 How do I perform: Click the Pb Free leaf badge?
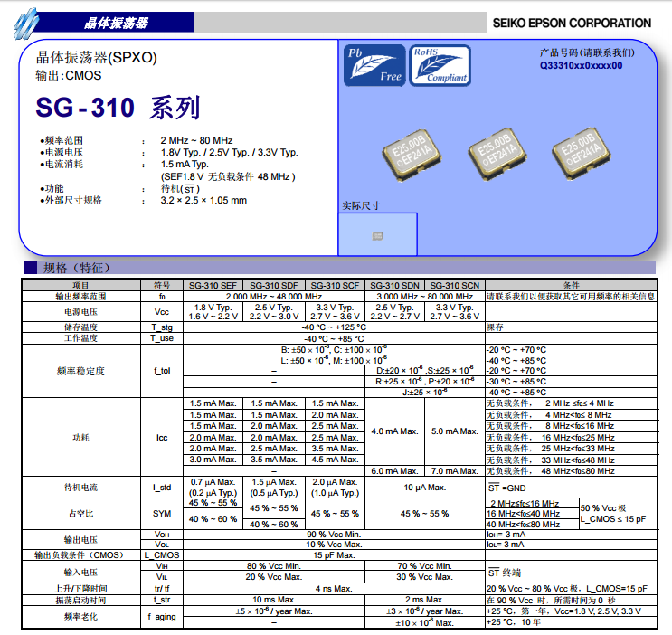tap(374, 65)
